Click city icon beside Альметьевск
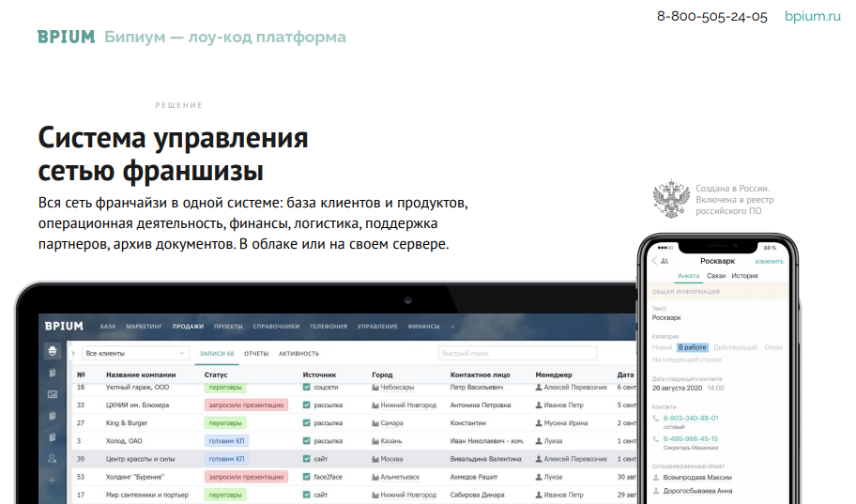This screenshot has height=504, width=856. point(375,477)
